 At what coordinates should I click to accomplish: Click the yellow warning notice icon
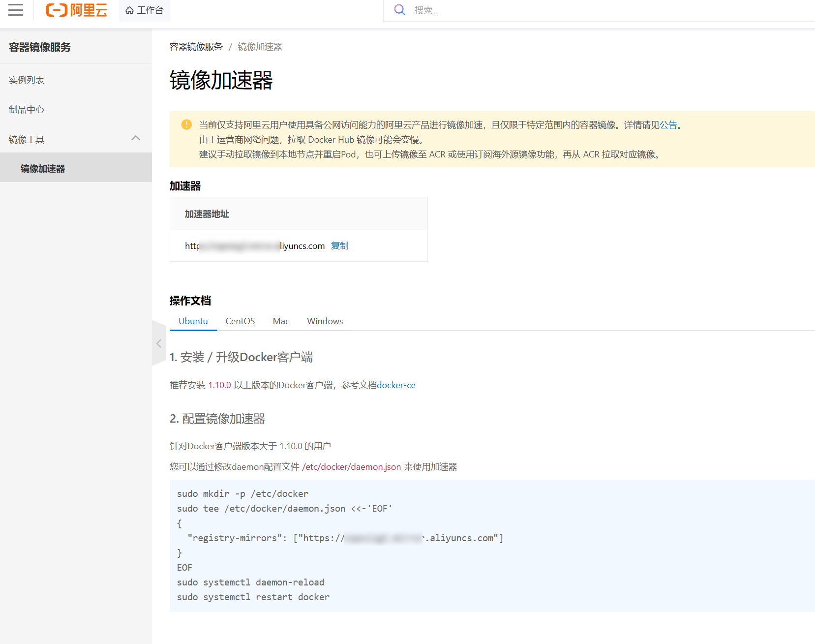[x=186, y=124]
